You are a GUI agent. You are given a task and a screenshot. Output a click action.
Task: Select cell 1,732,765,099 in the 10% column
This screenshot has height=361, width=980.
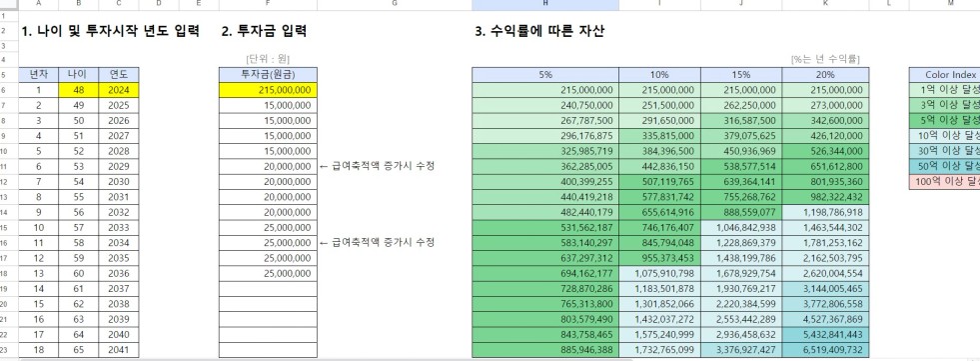(659, 350)
